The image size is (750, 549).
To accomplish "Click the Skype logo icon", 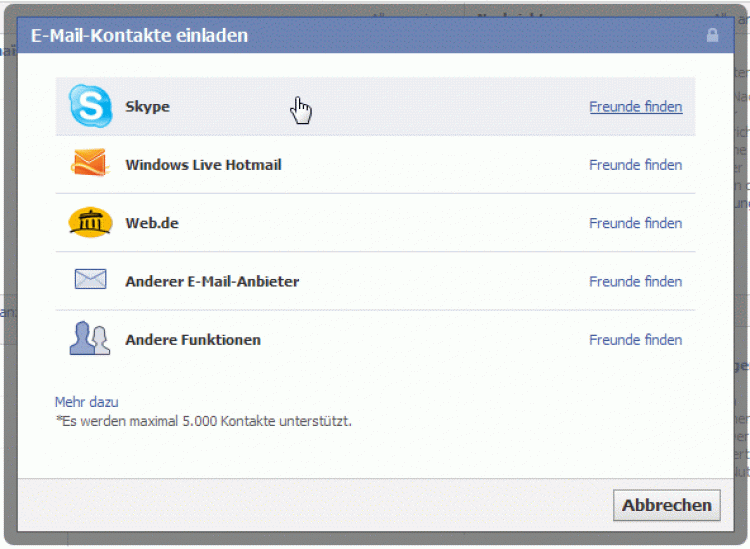I will pos(90,106).
